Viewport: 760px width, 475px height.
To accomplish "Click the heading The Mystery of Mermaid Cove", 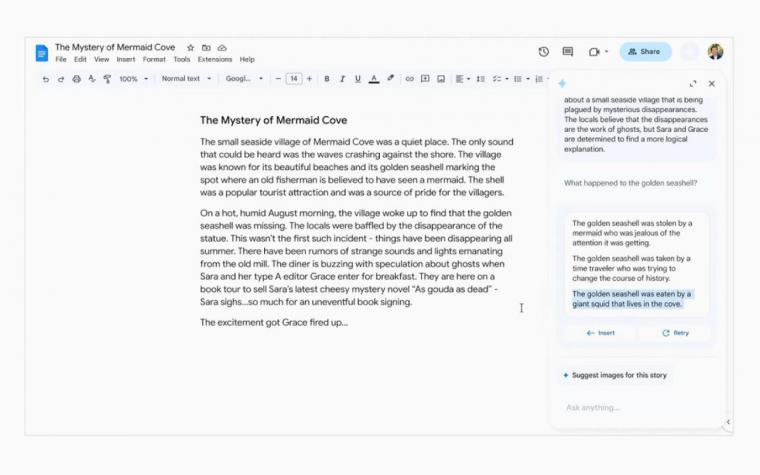I will pos(273,120).
